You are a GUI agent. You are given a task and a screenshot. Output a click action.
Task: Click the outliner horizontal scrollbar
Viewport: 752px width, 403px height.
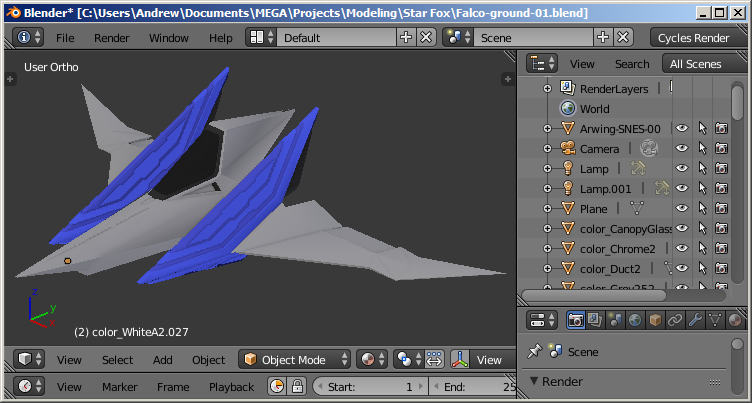point(594,295)
